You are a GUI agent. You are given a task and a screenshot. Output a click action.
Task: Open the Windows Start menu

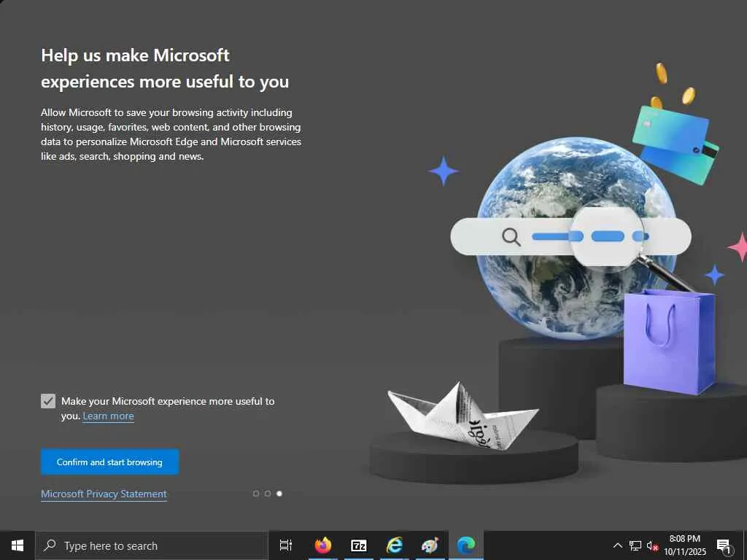point(18,545)
